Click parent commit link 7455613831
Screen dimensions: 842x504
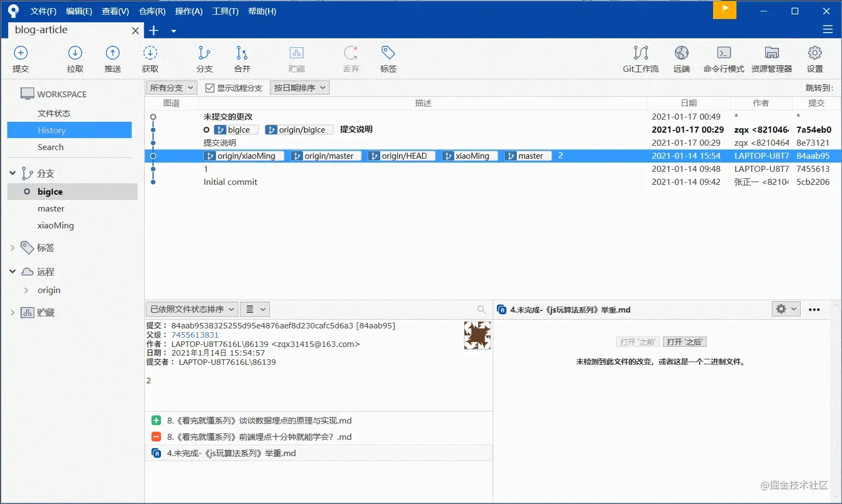point(195,335)
